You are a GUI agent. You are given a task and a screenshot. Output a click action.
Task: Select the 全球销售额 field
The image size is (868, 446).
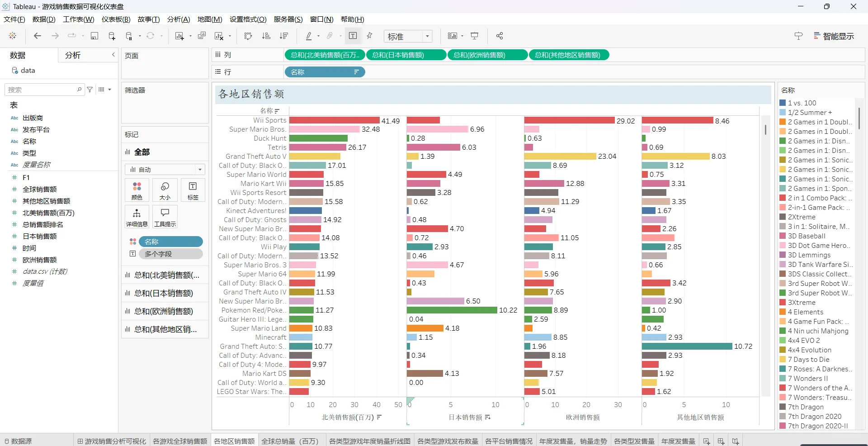pos(40,189)
